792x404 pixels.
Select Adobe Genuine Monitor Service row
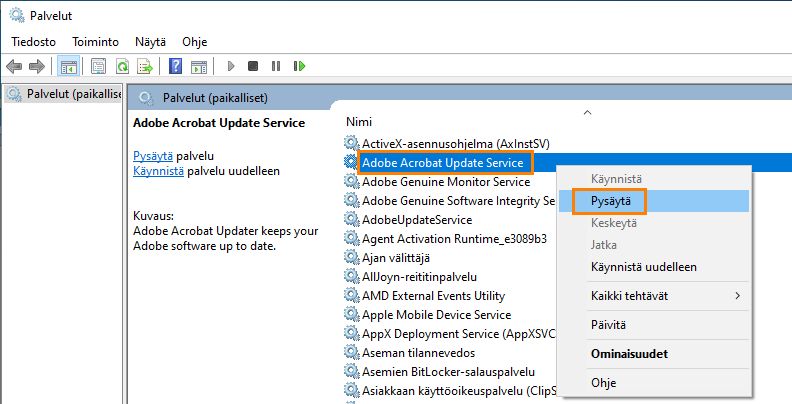446,181
